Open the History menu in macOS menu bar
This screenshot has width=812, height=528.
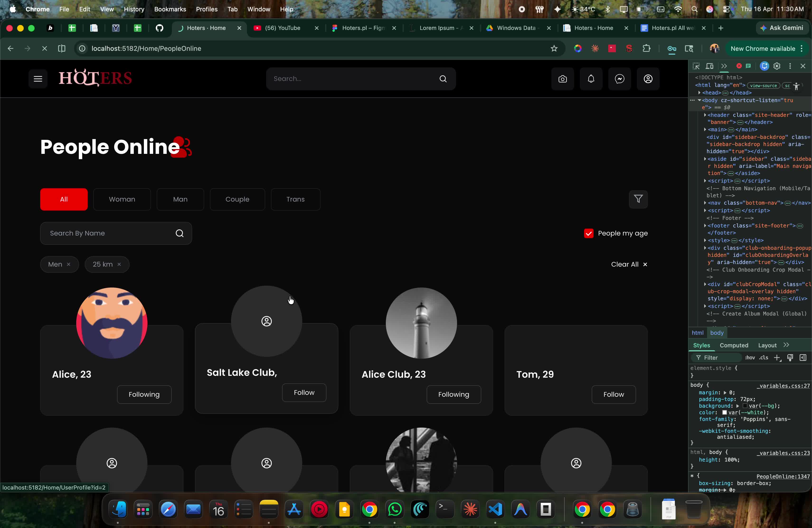pos(134,9)
